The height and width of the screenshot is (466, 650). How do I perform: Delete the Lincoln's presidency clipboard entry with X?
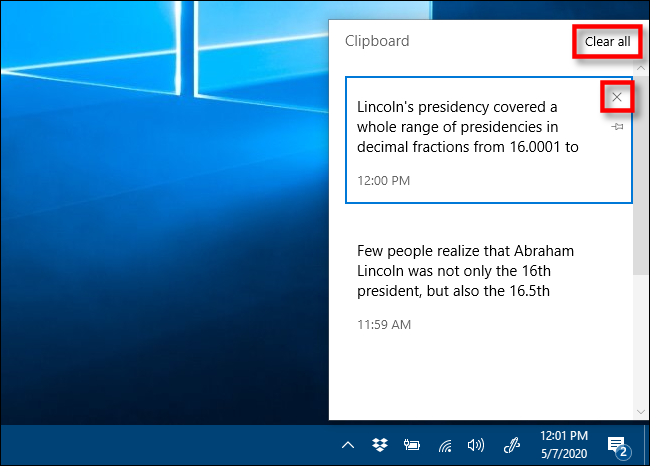(617, 97)
